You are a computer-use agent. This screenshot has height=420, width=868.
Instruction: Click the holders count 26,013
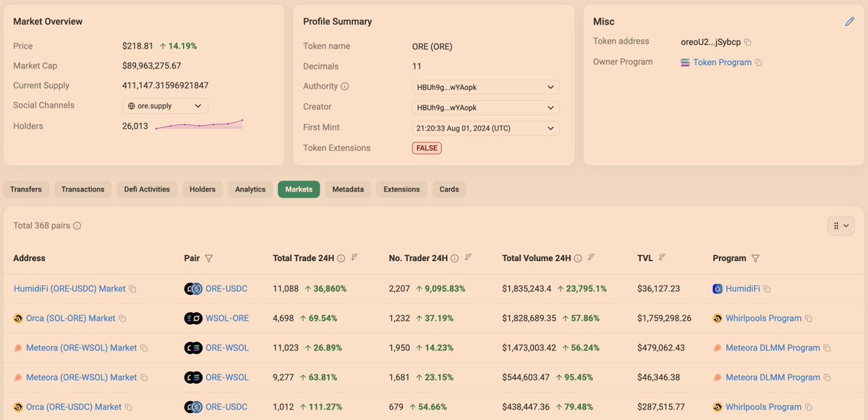[135, 126]
